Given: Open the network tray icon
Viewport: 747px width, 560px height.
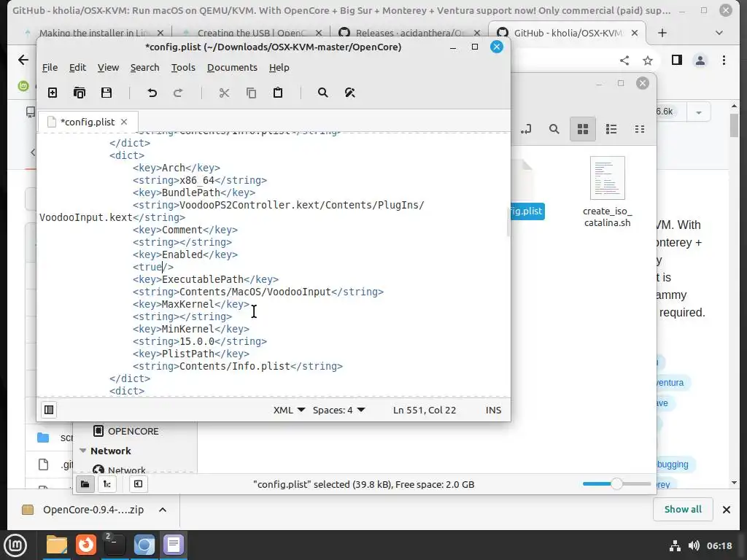Looking at the screenshot, I should tap(675, 545).
